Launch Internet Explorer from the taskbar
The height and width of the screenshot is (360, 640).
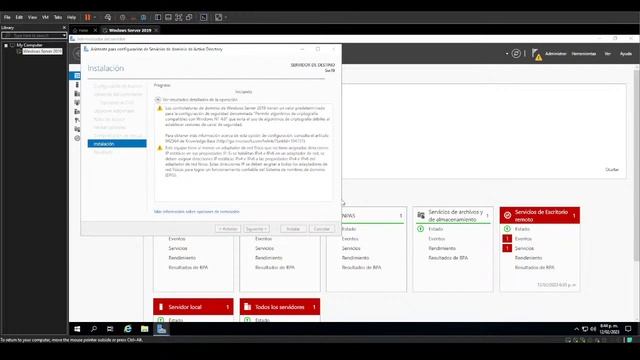(x=128, y=329)
